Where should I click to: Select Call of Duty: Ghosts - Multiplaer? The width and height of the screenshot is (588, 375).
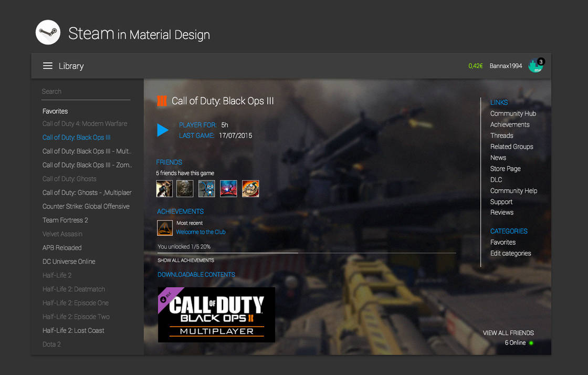coord(87,193)
